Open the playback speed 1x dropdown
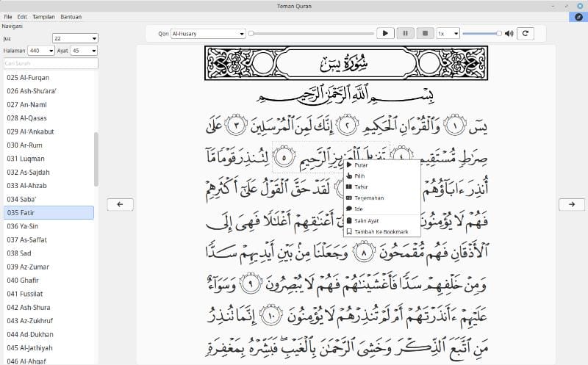The image size is (588, 365). point(448,34)
